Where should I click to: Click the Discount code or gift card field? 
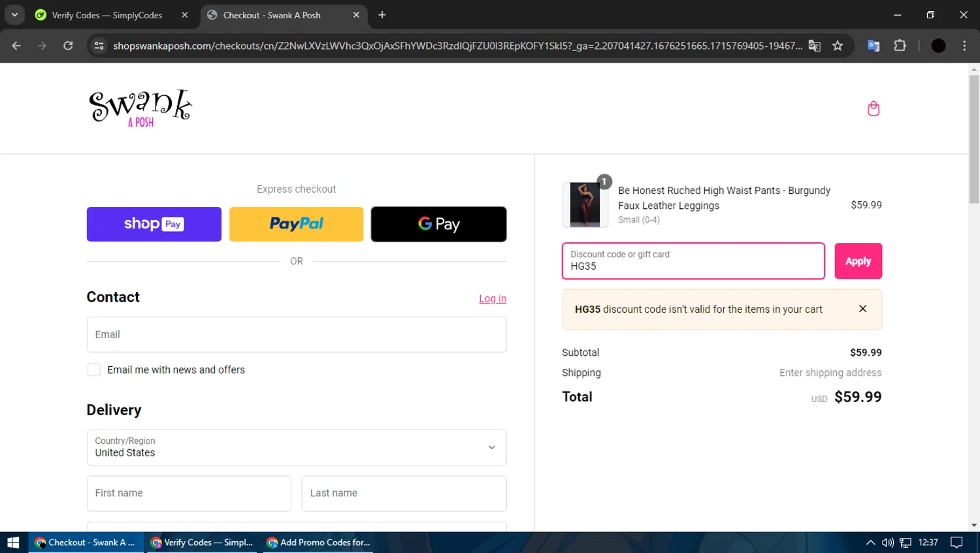tap(693, 261)
